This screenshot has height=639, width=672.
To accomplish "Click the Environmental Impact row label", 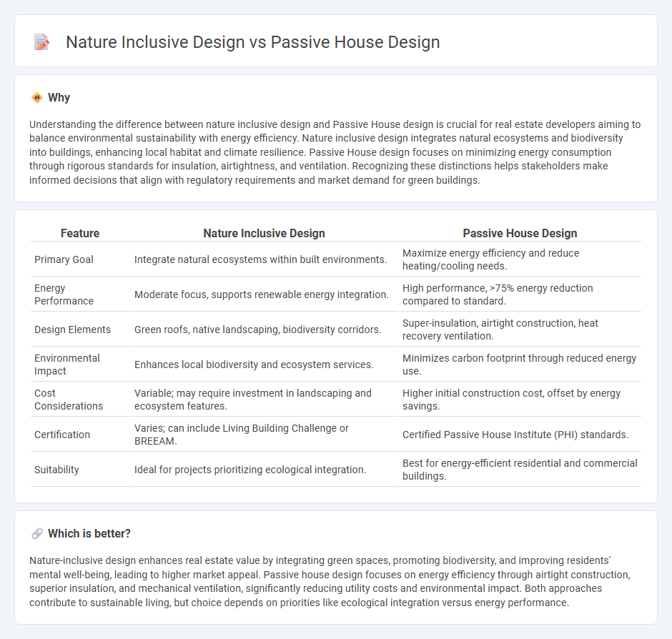I will pyautogui.click(x=66, y=365).
